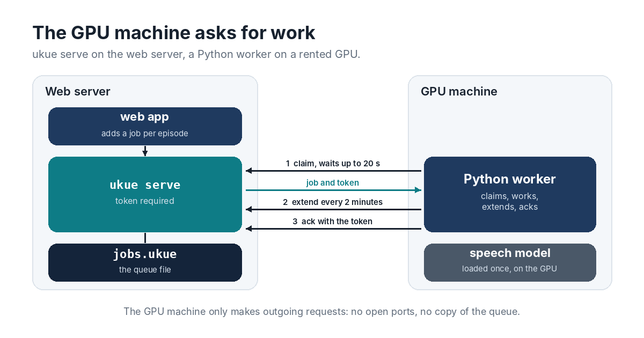The width and height of the screenshot is (644, 338).
Task: Click the '2 extend every 2 minutes' label
Action: [x=333, y=202]
